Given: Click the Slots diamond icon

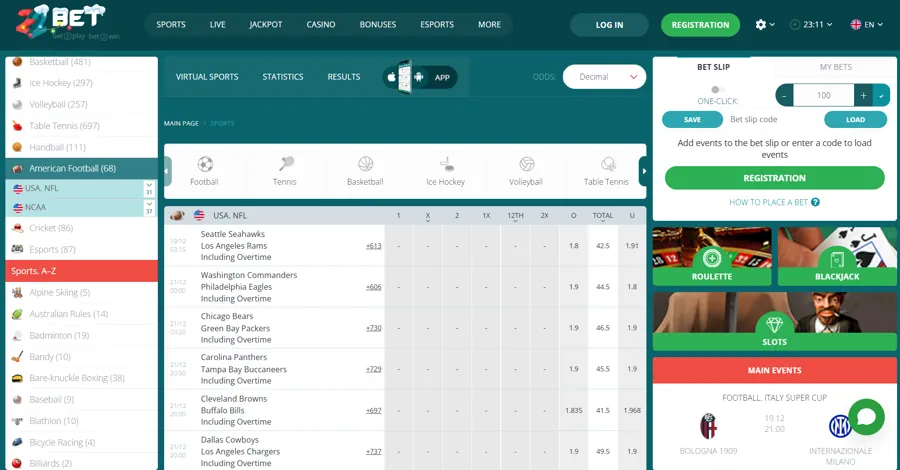Looking at the screenshot, I should (774, 325).
